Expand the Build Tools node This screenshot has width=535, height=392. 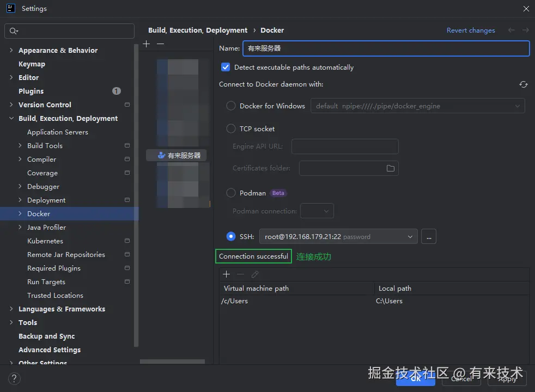pos(20,145)
